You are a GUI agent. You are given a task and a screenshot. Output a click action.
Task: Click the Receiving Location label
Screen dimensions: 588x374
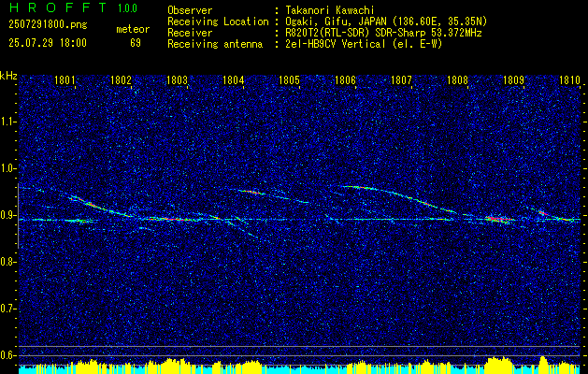coord(218,22)
